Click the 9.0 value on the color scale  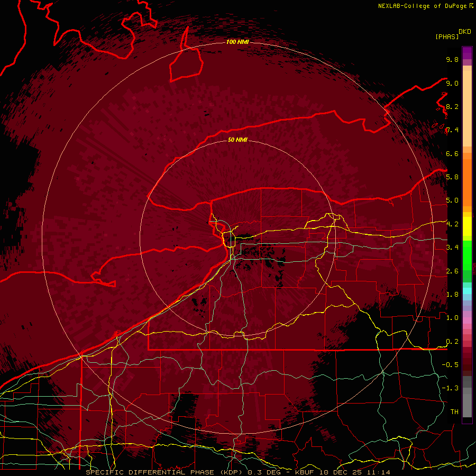(452, 83)
